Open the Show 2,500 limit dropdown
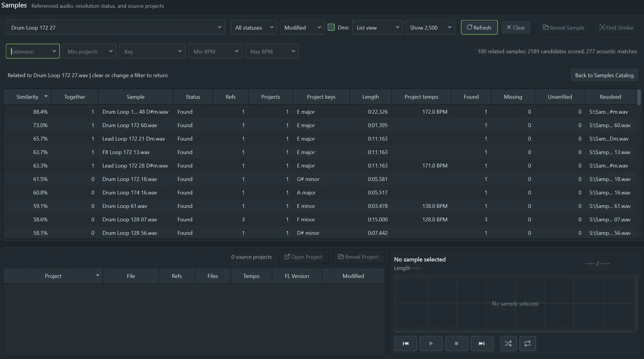This screenshot has height=359, width=644. 430,27
